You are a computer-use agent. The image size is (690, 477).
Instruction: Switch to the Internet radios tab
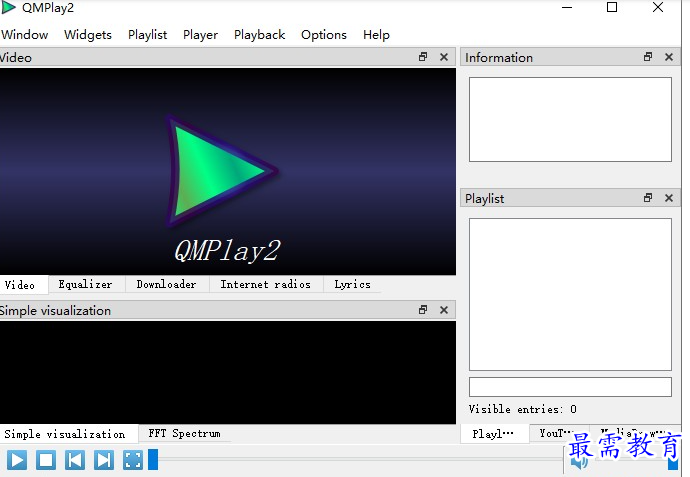tap(266, 284)
